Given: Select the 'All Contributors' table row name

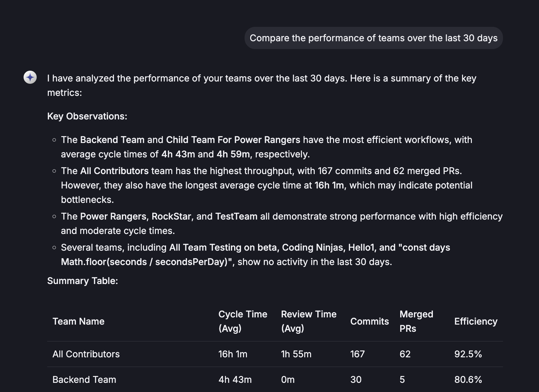Looking at the screenshot, I should (86, 354).
